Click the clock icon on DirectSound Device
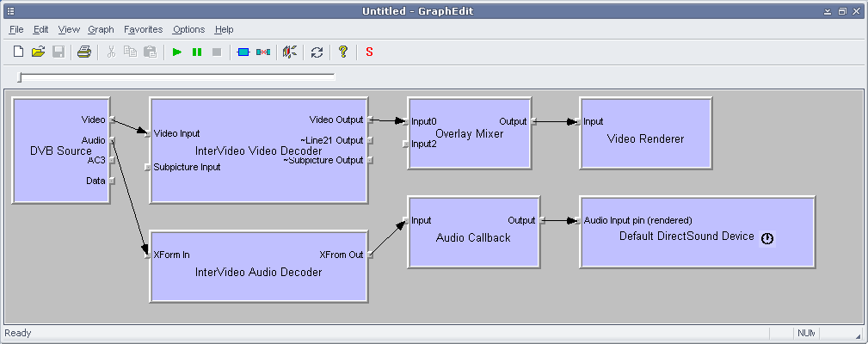 pyautogui.click(x=766, y=238)
